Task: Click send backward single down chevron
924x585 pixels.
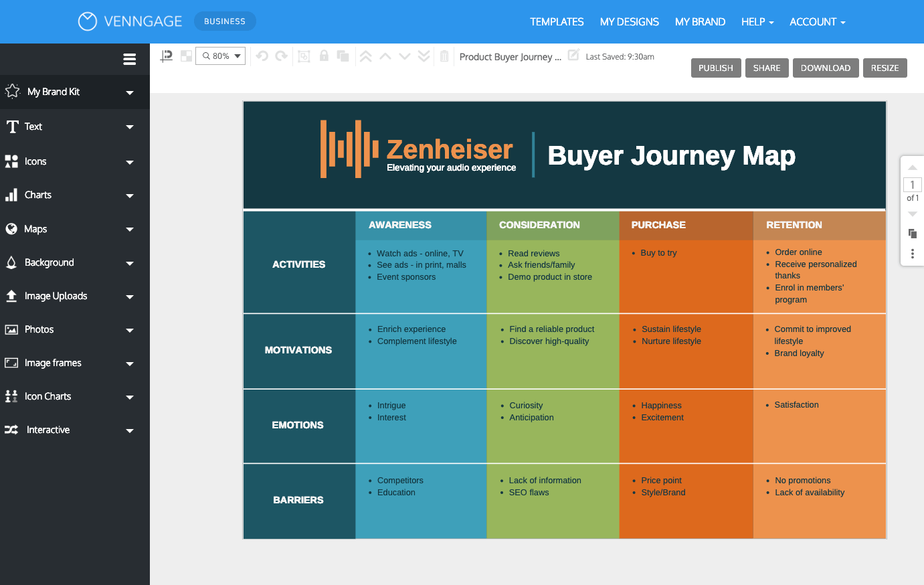Action: pos(405,56)
